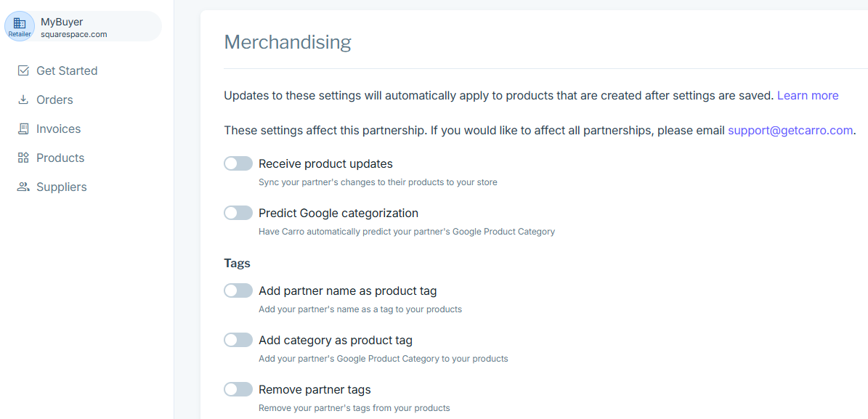Open the Learn more link
This screenshot has width=868, height=419.
click(x=808, y=95)
